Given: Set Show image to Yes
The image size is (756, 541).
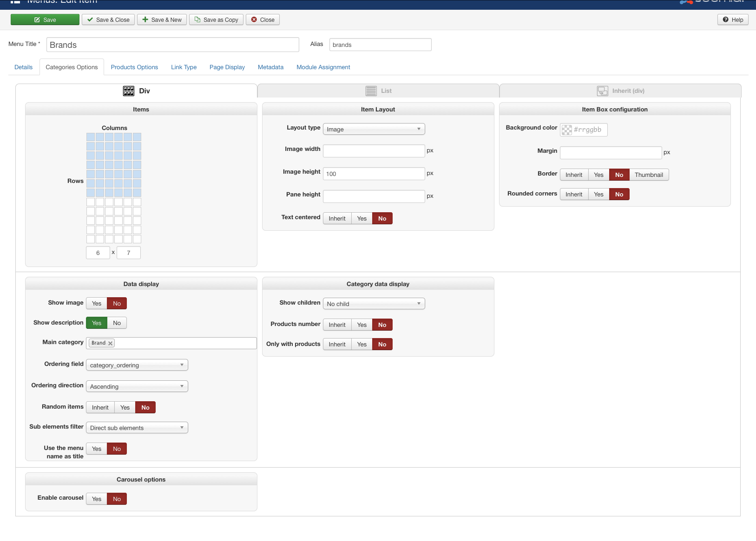Looking at the screenshot, I should 97,303.
